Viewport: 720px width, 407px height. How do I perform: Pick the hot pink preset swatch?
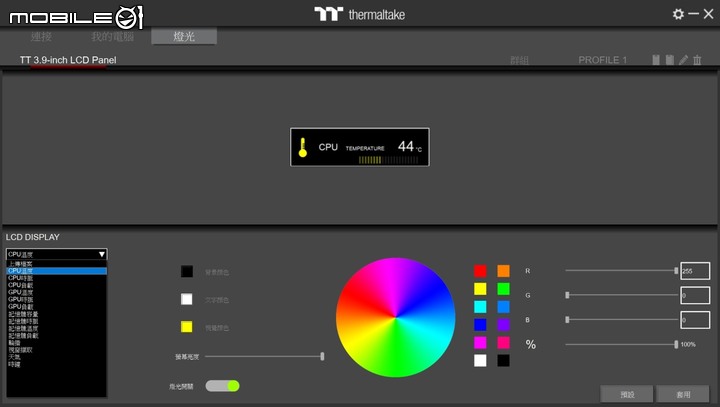503,342
